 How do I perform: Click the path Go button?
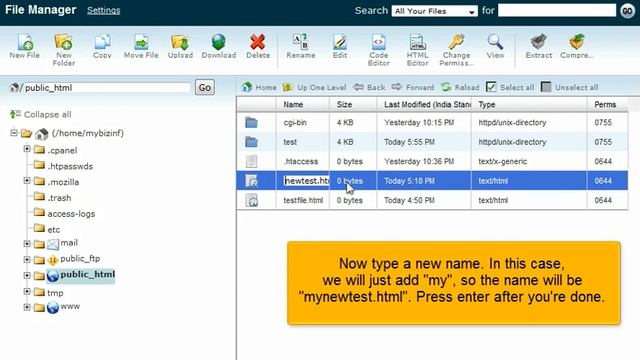pyautogui.click(x=204, y=87)
